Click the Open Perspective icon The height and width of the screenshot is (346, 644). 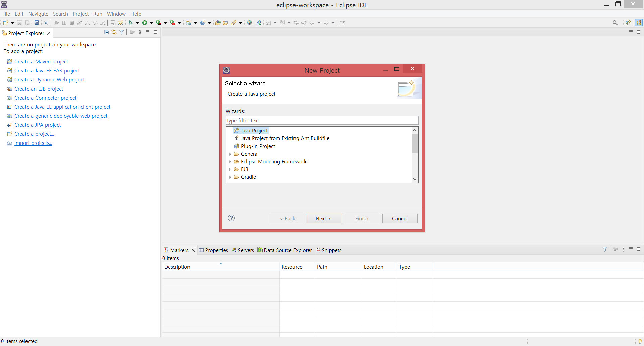(628, 23)
